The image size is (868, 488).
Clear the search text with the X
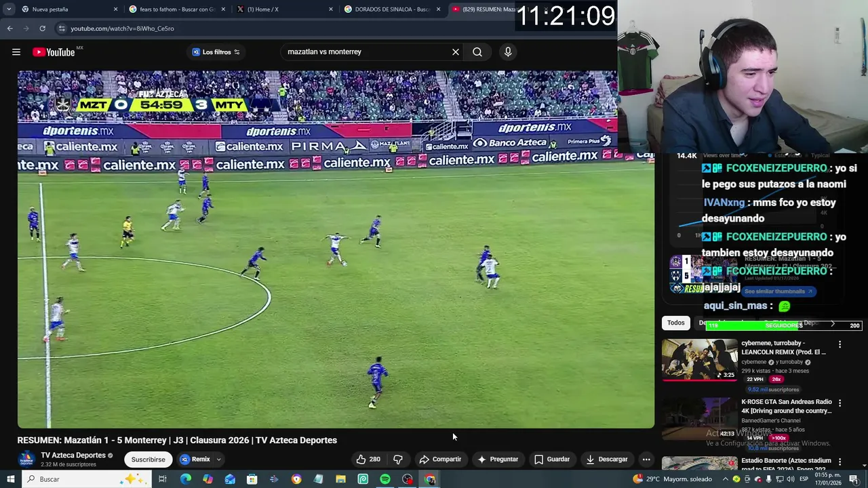coord(456,52)
